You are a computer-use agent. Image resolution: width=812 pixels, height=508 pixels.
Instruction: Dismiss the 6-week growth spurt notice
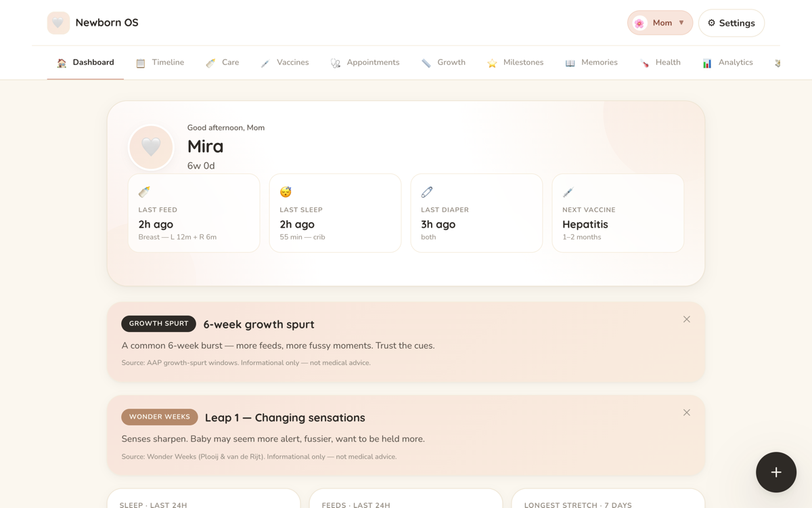click(x=687, y=319)
